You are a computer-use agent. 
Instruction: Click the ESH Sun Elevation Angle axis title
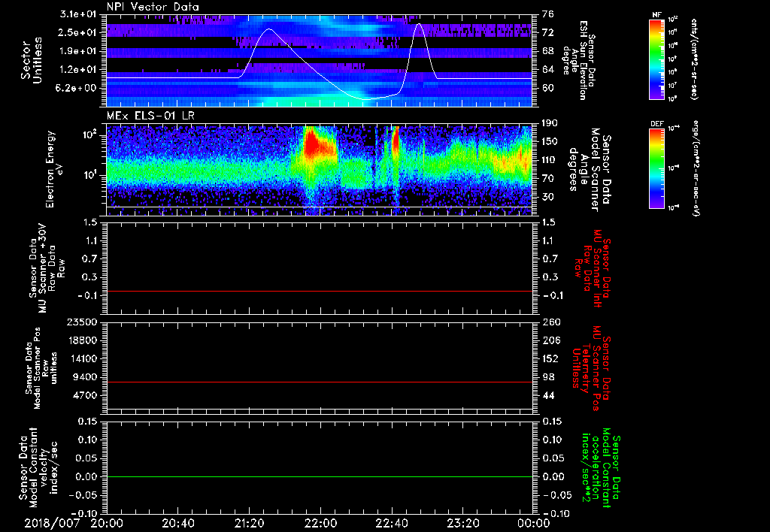[578, 60]
